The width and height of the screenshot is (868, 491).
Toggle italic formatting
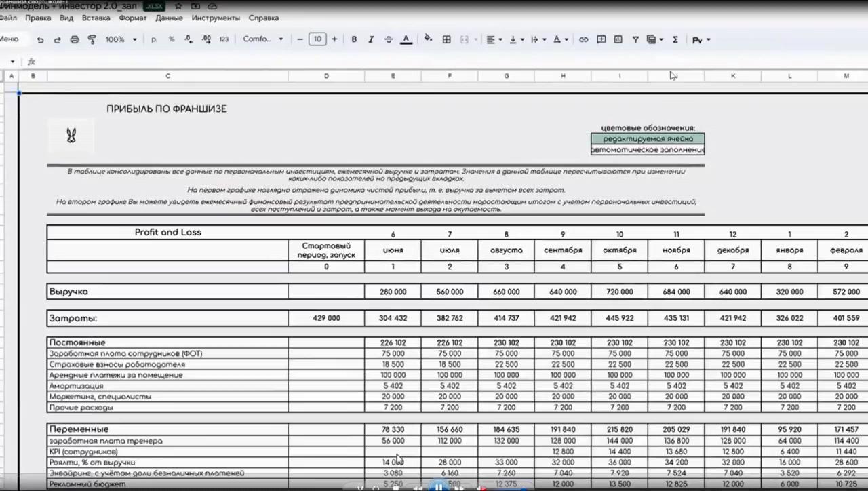pyautogui.click(x=371, y=39)
